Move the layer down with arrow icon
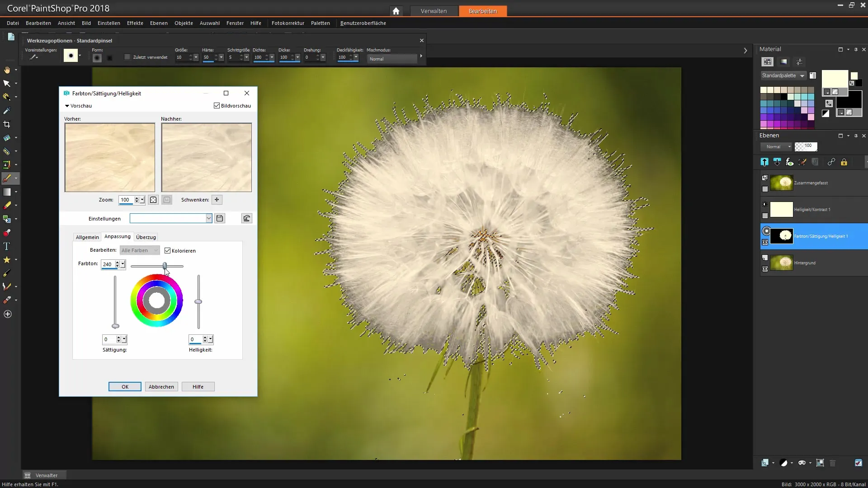This screenshot has height=488, width=868. 777,162
